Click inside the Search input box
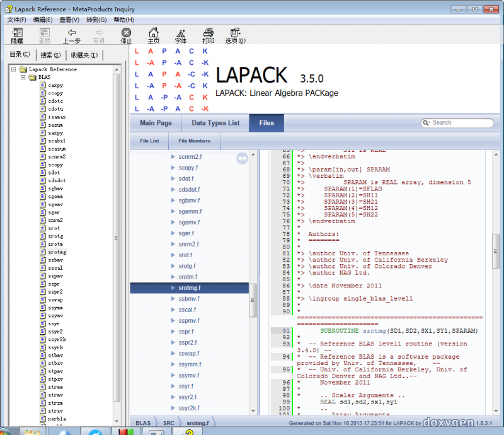Image resolution: width=504 pixels, height=435 pixels. pos(461,123)
